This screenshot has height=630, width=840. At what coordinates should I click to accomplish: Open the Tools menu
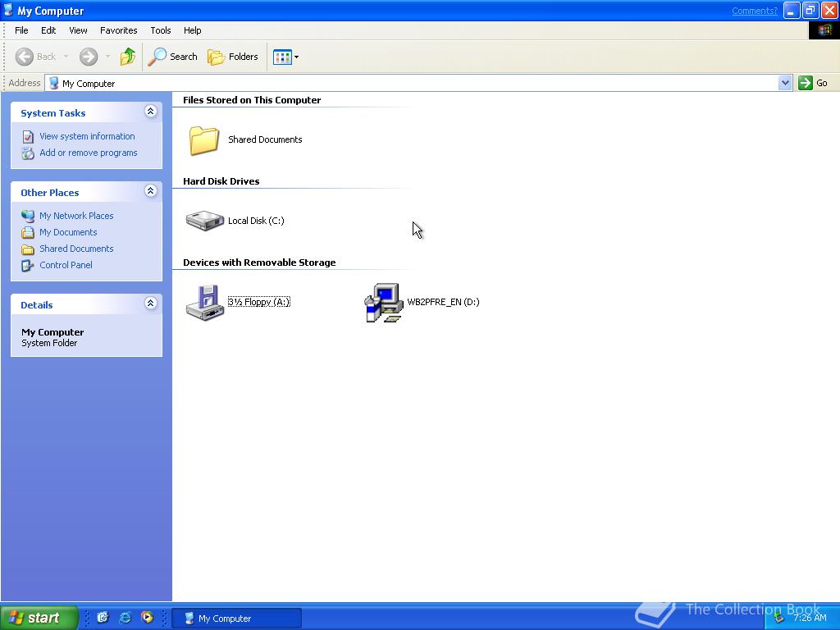click(160, 30)
